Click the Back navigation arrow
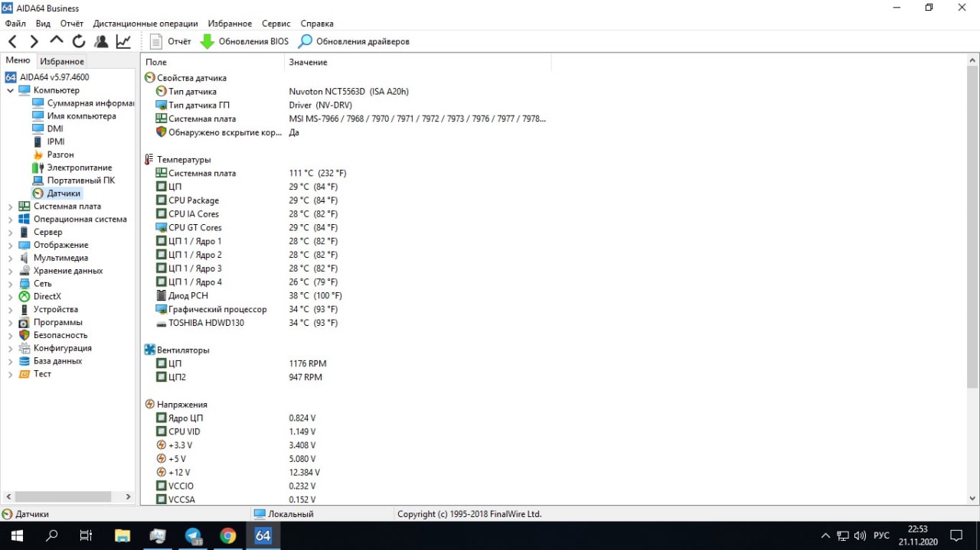Screen dimensions: 980x550 coord(13,41)
